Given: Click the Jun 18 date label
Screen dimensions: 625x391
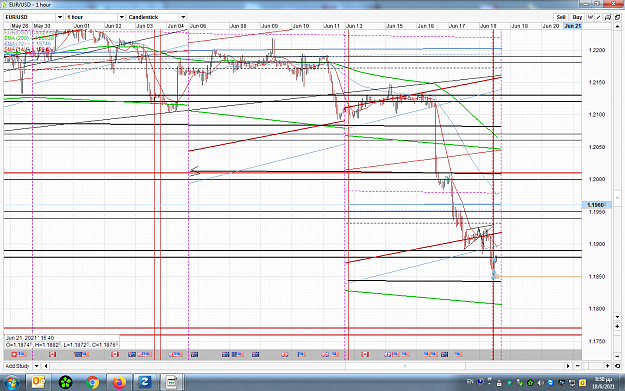Looking at the screenshot, I should pyautogui.click(x=488, y=26).
